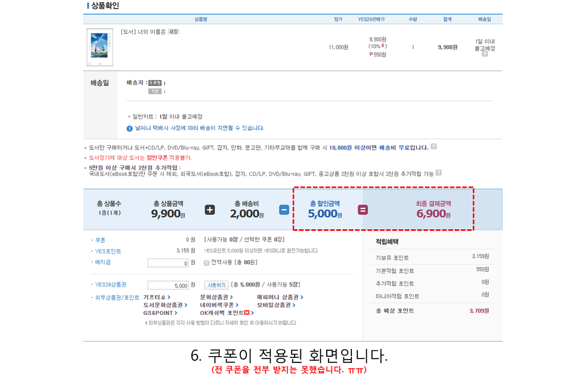Click the plus icon beside 총 배송비

click(x=210, y=210)
